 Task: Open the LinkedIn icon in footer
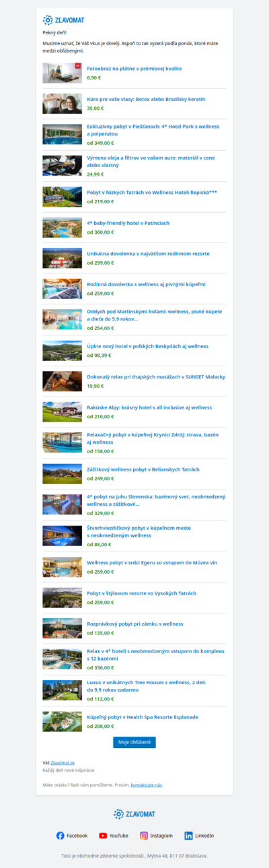(x=188, y=836)
